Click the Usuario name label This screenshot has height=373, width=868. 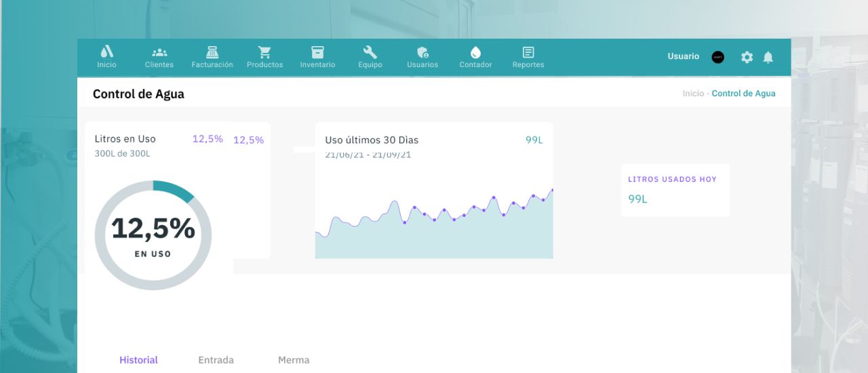[683, 56]
